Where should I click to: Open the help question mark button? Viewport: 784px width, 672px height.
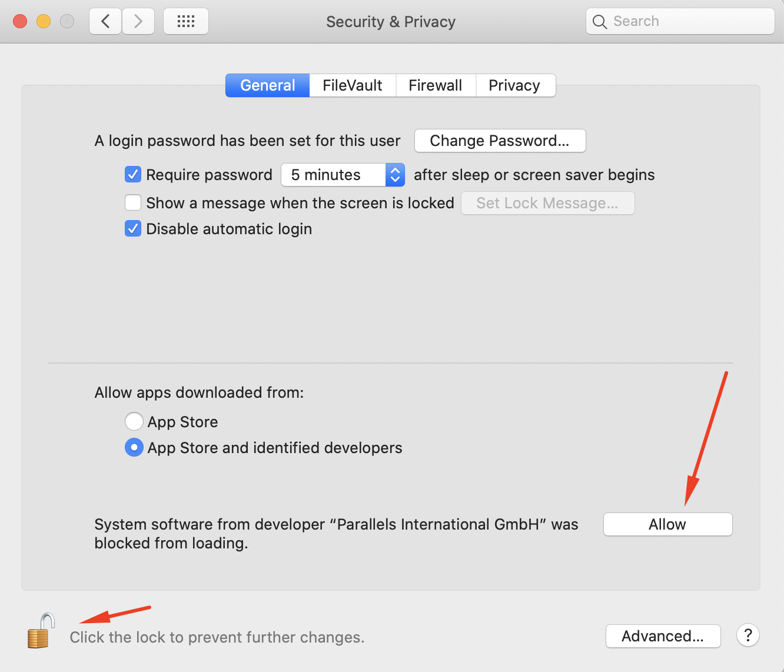coord(748,636)
